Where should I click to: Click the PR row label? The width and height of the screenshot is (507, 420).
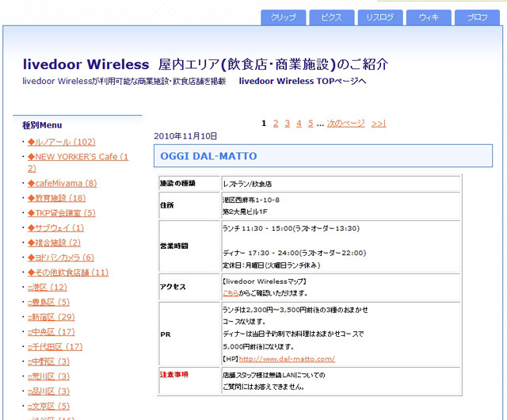click(166, 334)
